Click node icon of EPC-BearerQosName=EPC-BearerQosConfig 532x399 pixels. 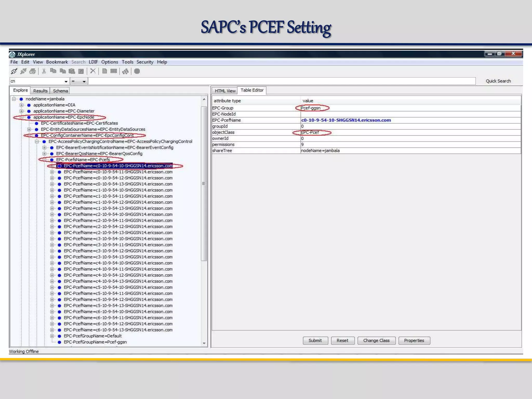point(52,154)
